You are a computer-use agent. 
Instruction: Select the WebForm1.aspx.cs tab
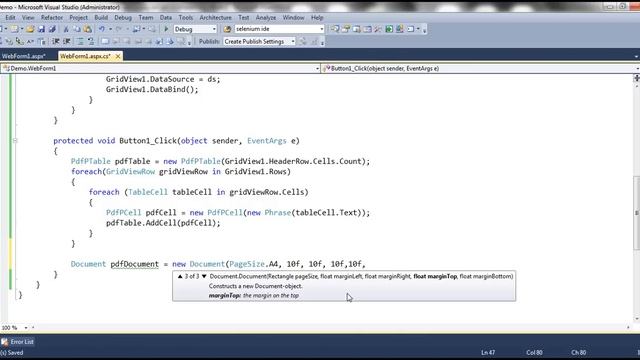[85, 56]
